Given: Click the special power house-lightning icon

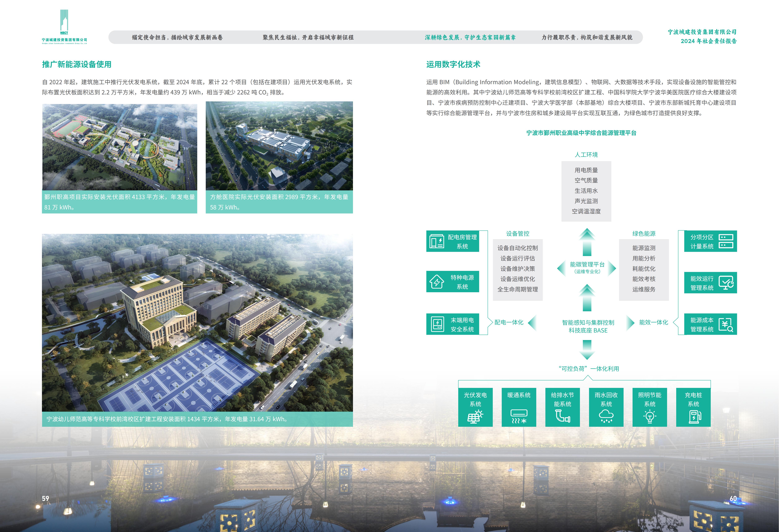Looking at the screenshot, I should (437, 282).
